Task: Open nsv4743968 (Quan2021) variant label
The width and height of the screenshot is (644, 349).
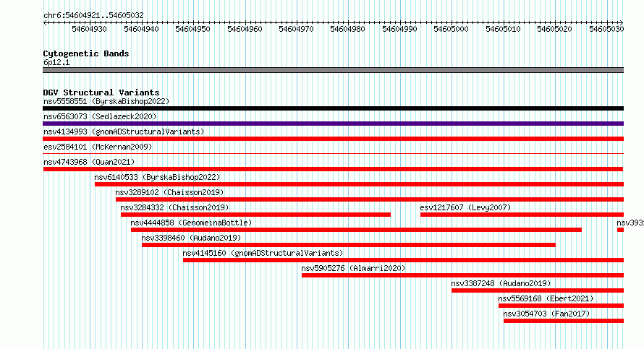Action: (x=89, y=162)
